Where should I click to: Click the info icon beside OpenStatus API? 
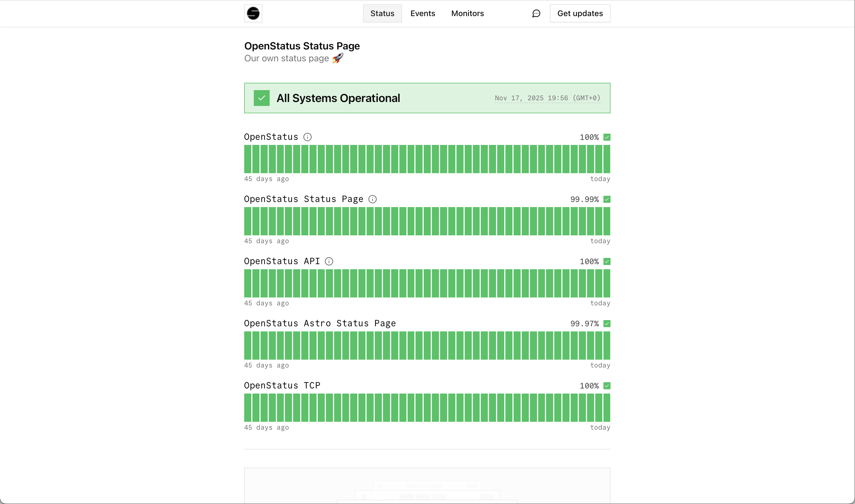click(328, 261)
